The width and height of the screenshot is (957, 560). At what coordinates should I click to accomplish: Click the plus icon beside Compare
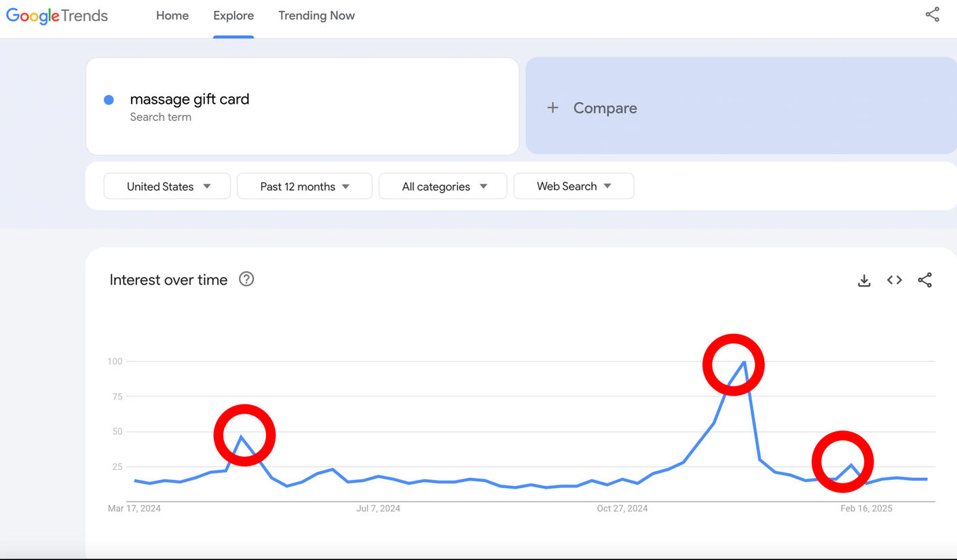point(553,108)
